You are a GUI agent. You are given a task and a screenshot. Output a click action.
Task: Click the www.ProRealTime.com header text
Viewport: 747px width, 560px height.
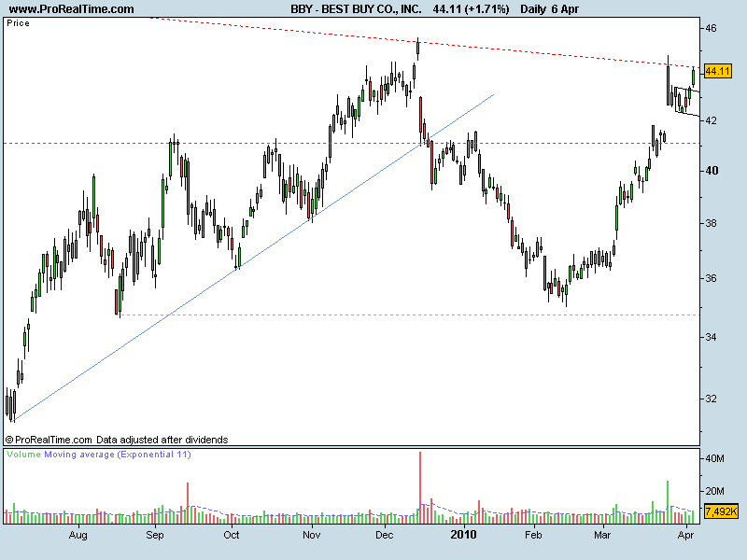(x=72, y=9)
